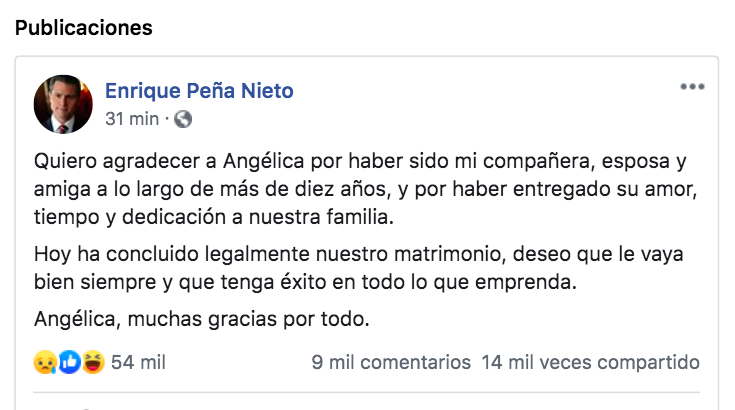Click the public globe privacy icon
Image resolution: width=735 pixels, height=410 pixels.
(183, 119)
